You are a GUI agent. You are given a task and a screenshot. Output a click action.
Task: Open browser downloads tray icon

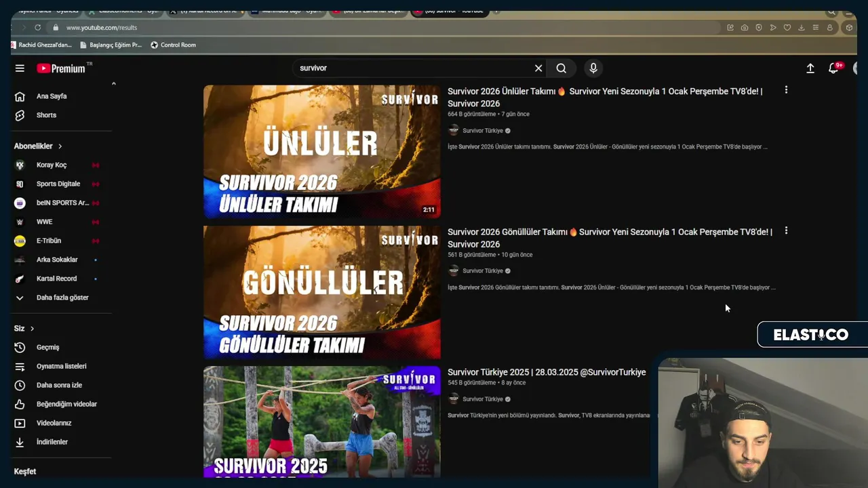[x=802, y=28]
